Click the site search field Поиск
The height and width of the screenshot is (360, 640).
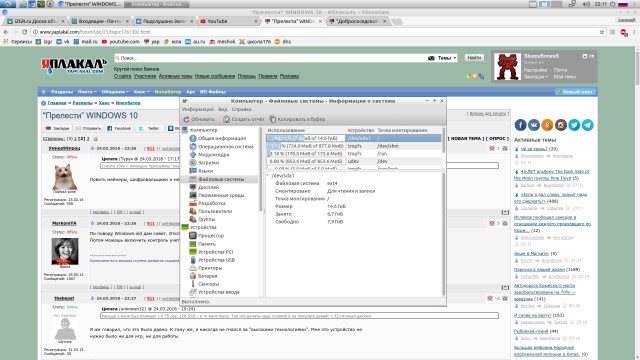point(269,58)
